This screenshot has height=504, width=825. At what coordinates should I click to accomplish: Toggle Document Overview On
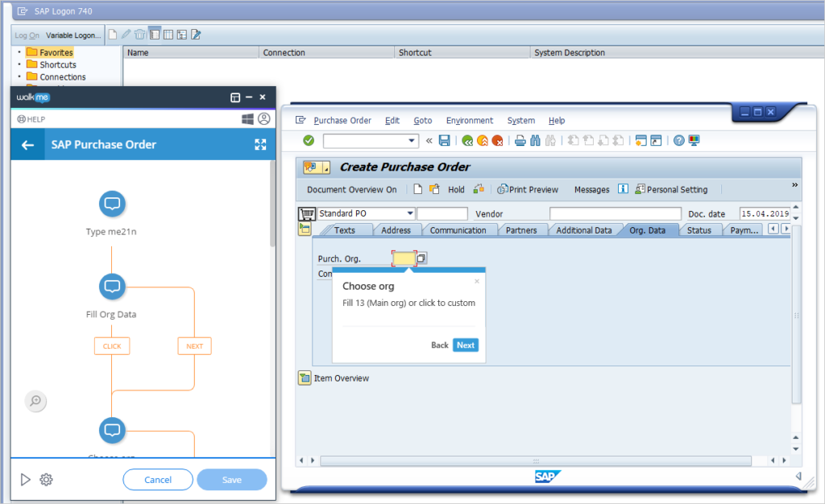pos(354,188)
